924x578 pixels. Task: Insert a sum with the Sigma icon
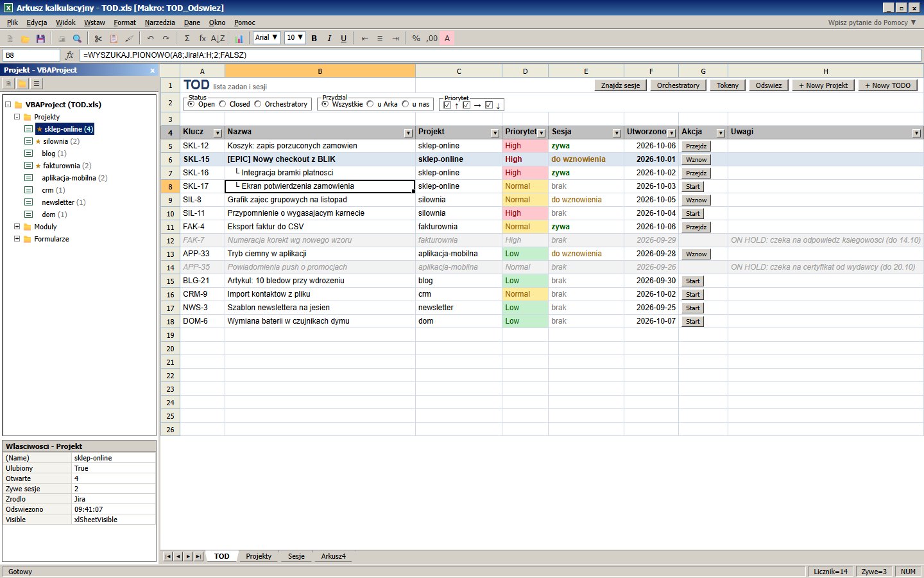[x=187, y=39]
